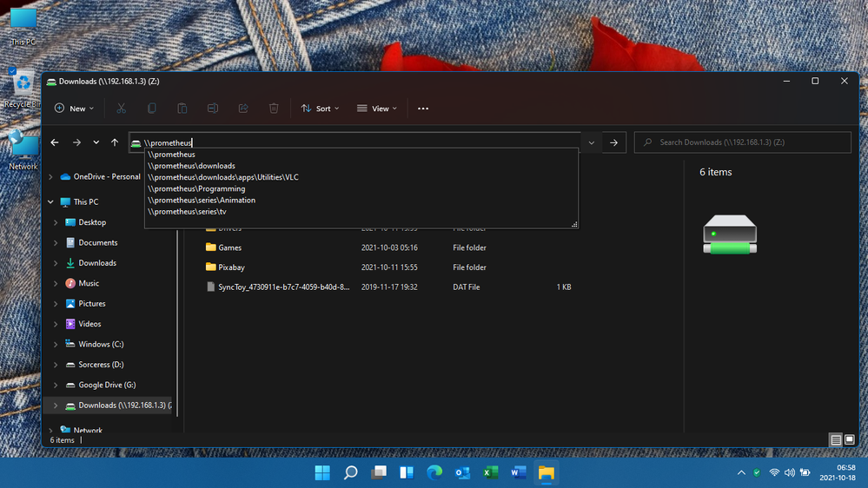Viewport: 868px width, 488px height.
Task: Click the volume icon in system tray
Action: click(x=790, y=472)
